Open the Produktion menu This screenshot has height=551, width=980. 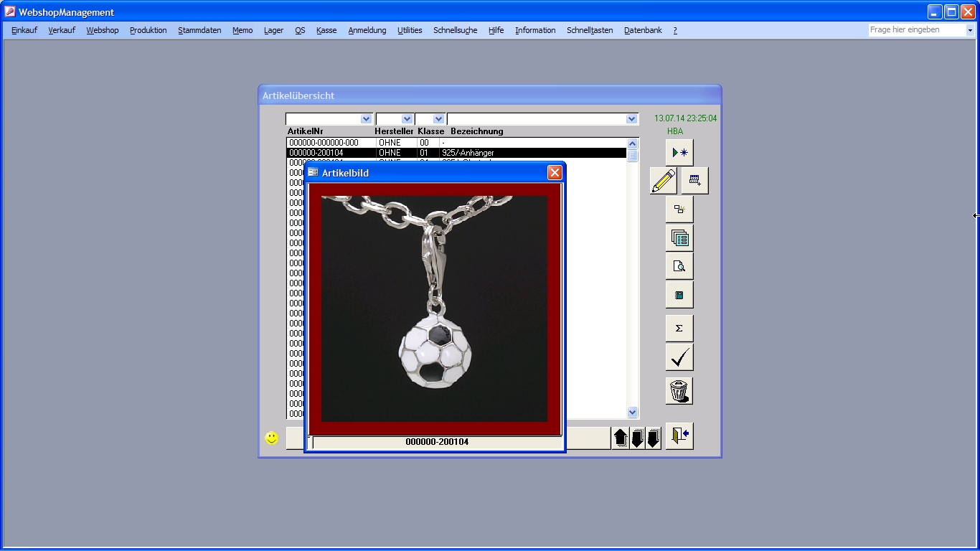click(x=149, y=30)
